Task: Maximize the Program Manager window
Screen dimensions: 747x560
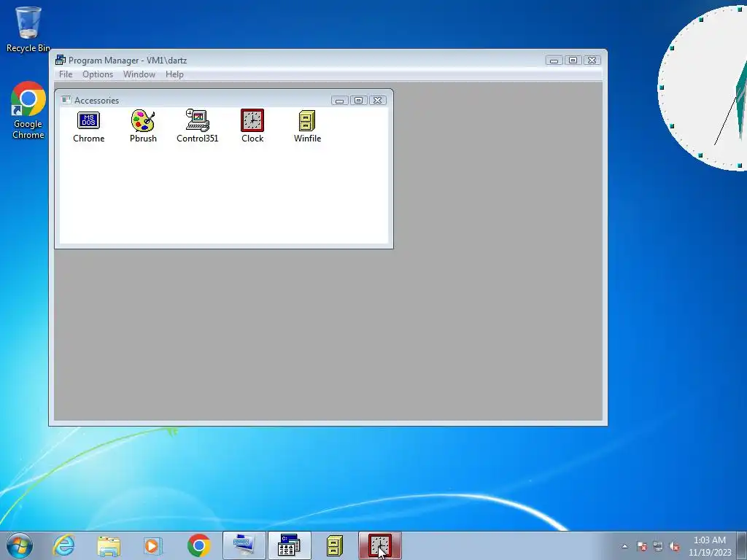Action: (x=573, y=60)
